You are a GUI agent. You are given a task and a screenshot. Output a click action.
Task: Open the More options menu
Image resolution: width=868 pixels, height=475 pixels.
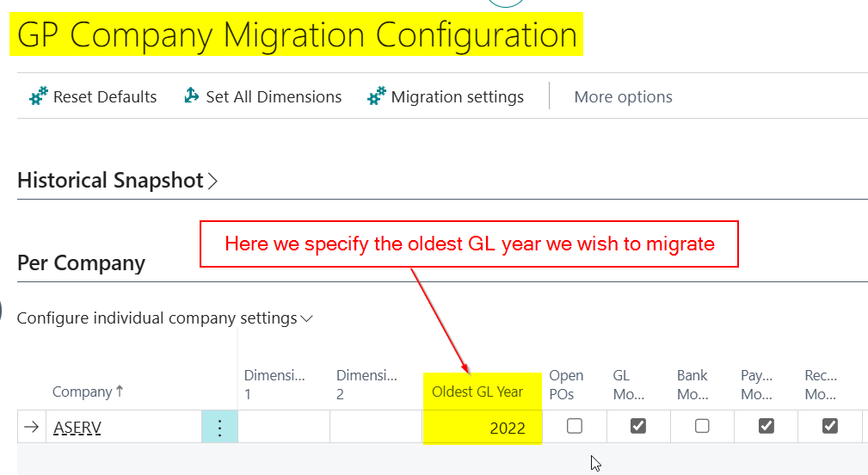623,97
